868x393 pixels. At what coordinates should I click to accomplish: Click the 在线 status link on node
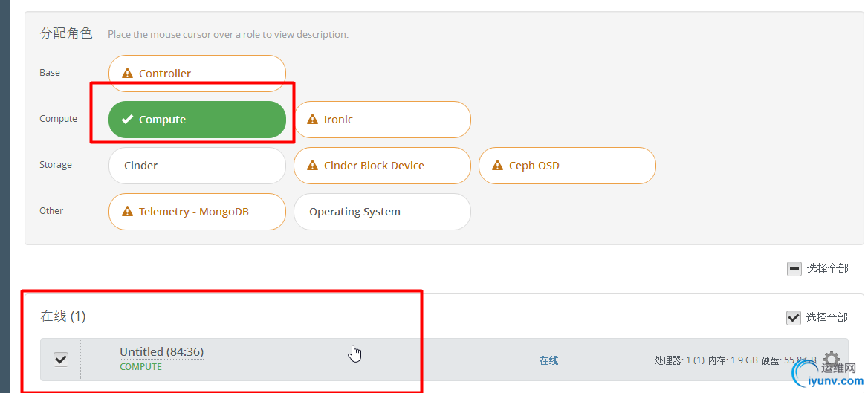click(x=548, y=360)
